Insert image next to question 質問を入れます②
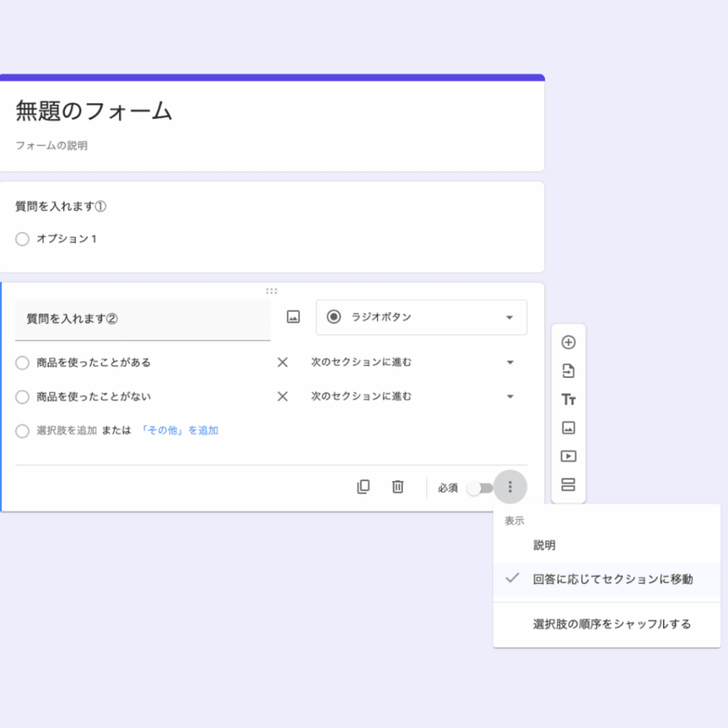 point(293,317)
